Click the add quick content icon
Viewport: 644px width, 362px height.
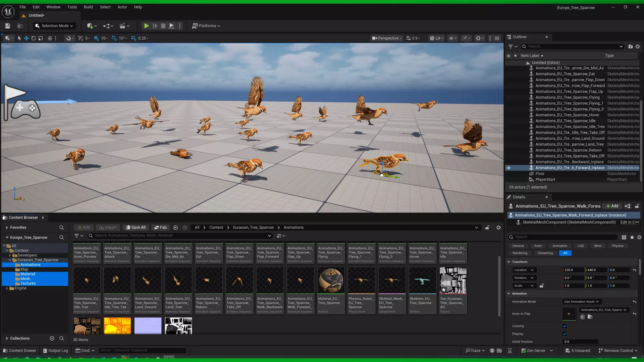point(90,26)
